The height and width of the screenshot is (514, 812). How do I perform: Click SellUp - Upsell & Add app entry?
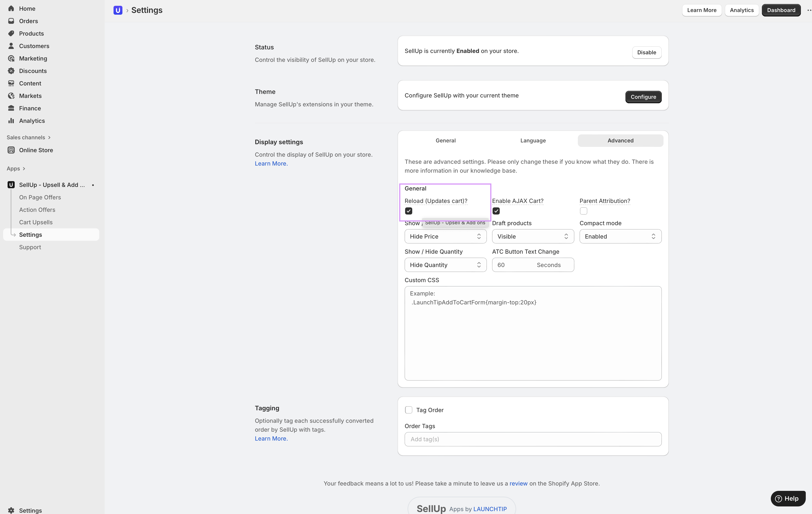pyautogui.click(x=52, y=185)
